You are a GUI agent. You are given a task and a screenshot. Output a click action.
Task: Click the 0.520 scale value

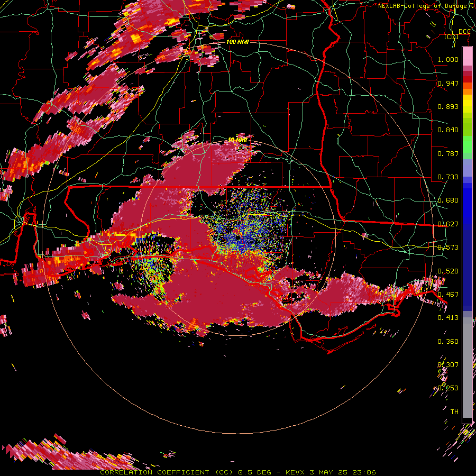[448, 271]
